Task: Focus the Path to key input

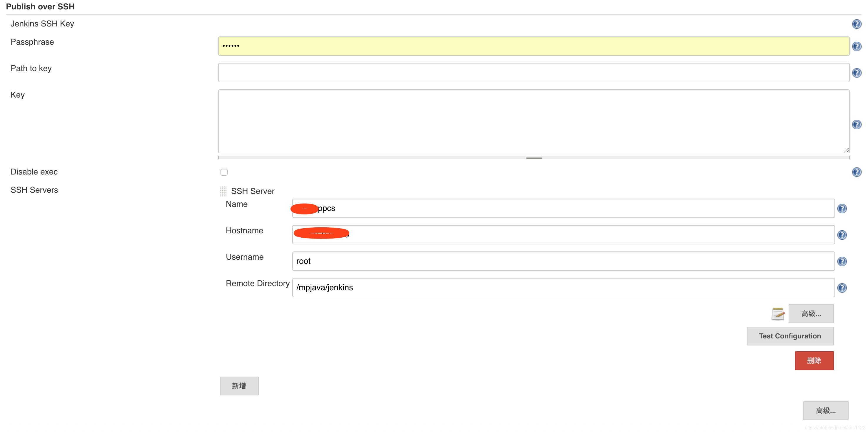Action: tap(533, 73)
